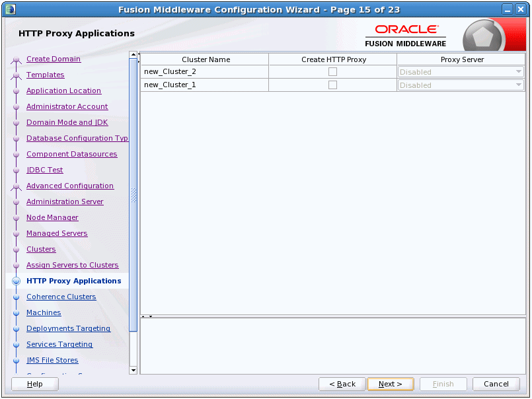Click the Coherence Clusters step bullet icon

[x=16, y=297]
